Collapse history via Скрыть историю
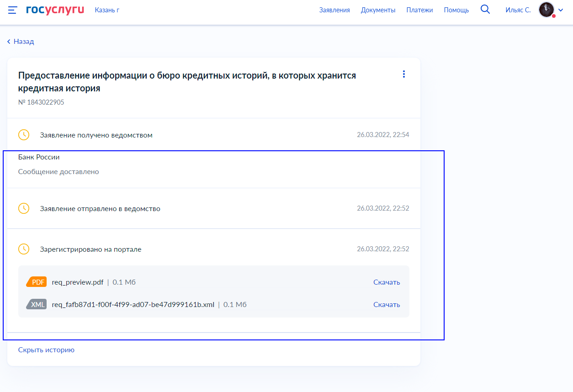Viewport: 573px width, 392px height. [x=46, y=350]
